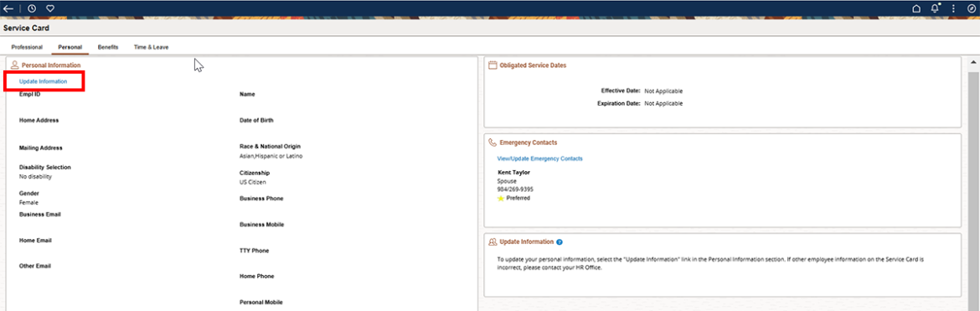Click the Business Phone label
The width and height of the screenshot is (980, 311).
(x=261, y=199)
